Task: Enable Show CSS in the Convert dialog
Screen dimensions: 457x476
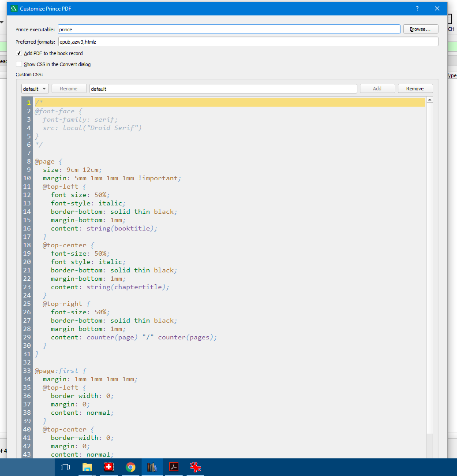Action: pyautogui.click(x=19, y=64)
